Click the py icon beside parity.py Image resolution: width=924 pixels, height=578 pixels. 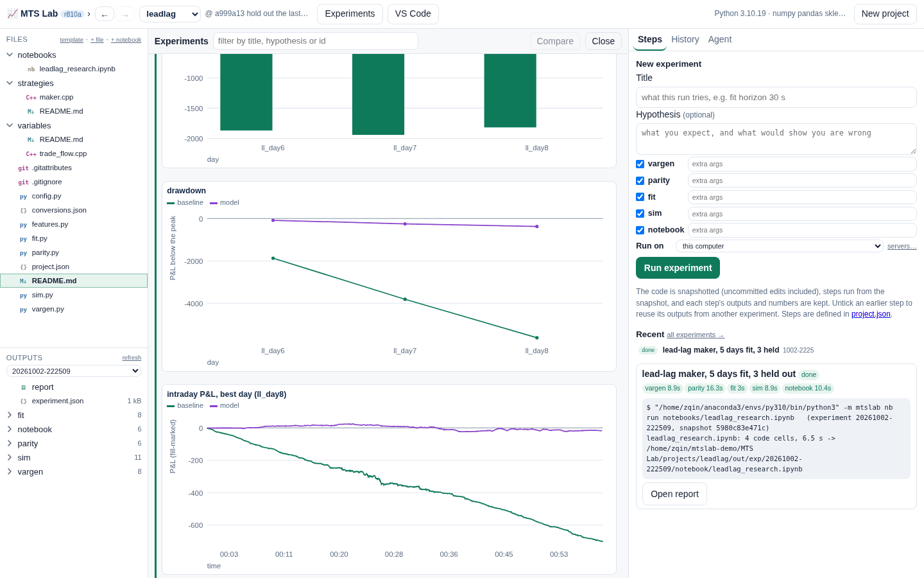tap(23, 252)
